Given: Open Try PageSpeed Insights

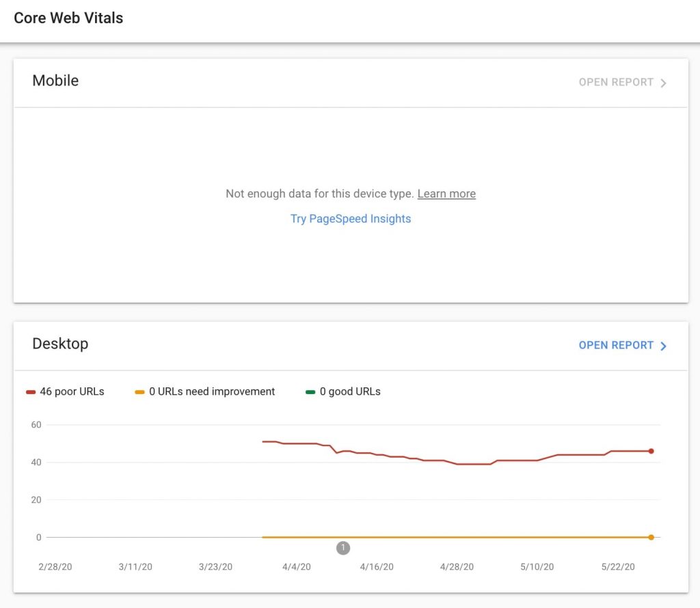Looking at the screenshot, I should pyautogui.click(x=350, y=219).
